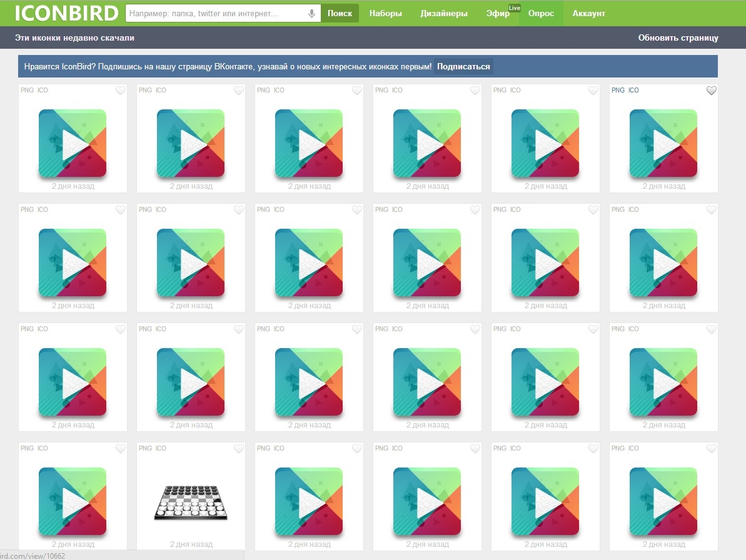Select the heading Эти иконки недавно скачали
The height and width of the screenshot is (560, 746).
tap(74, 37)
